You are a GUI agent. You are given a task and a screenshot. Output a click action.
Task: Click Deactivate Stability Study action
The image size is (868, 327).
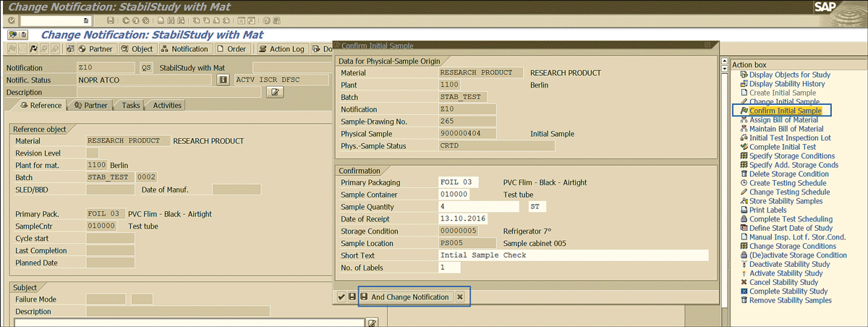tap(789, 264)
